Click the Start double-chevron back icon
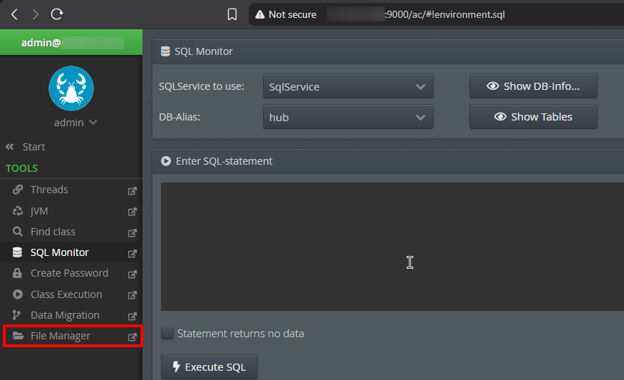 tap(10, 147)
